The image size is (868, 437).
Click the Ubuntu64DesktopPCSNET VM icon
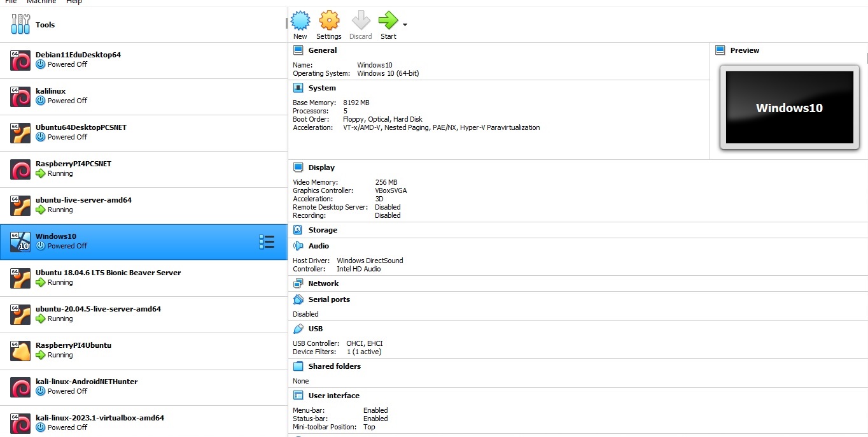(x=20, y=133)
